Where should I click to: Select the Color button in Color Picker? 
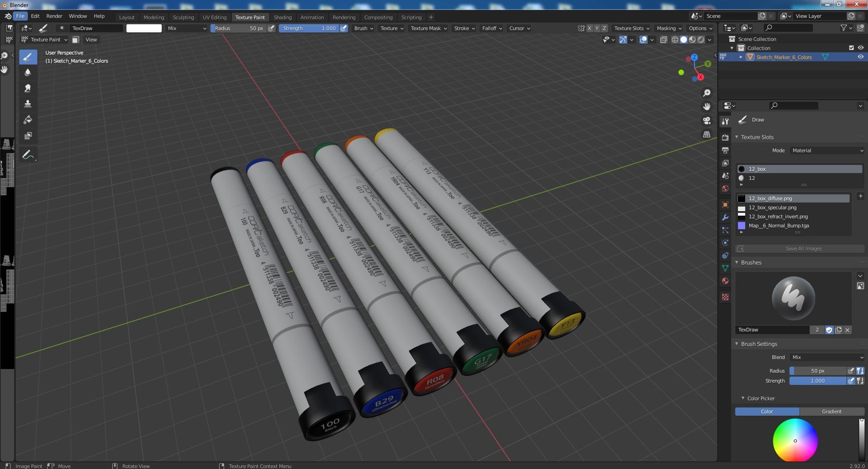pyautogui.click(x=767, y=412)
